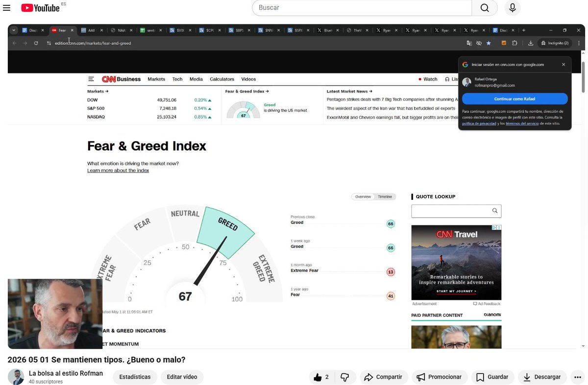588x385 pixels.
Task: Select the Timeline toggle option
Action: pyautogui.click(x=385, y=197)
